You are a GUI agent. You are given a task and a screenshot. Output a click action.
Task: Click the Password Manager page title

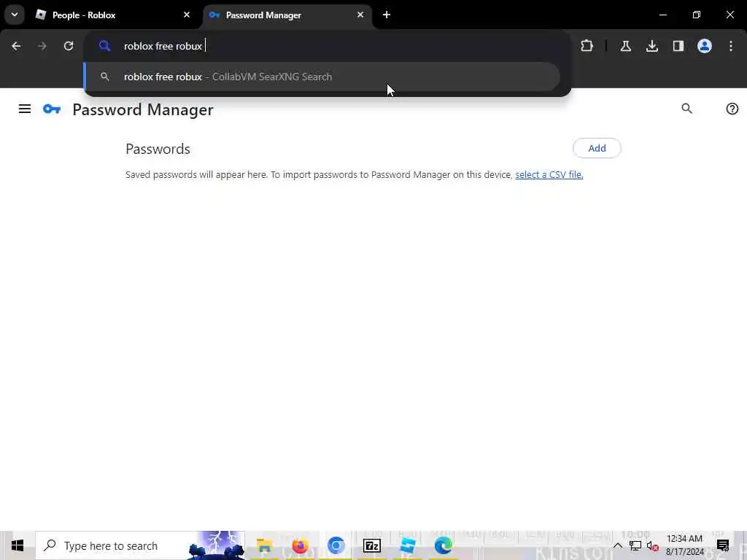tap(143, 109)
